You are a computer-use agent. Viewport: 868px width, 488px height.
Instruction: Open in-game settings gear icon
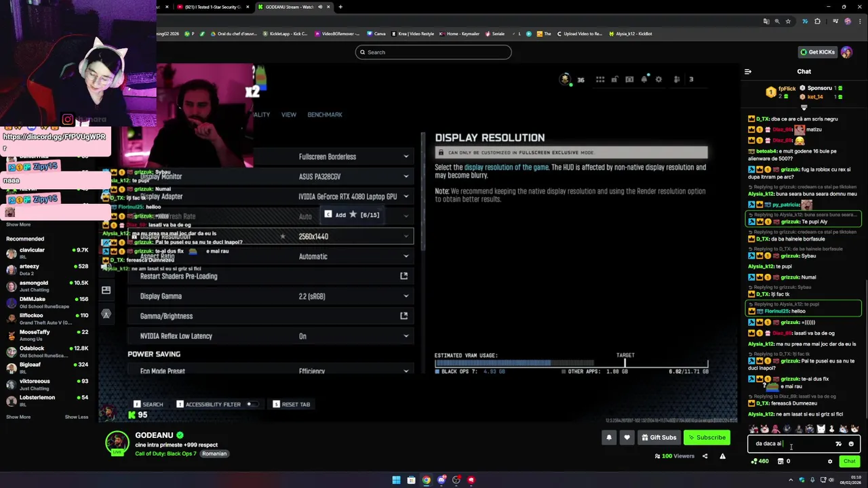coord(658,79)
